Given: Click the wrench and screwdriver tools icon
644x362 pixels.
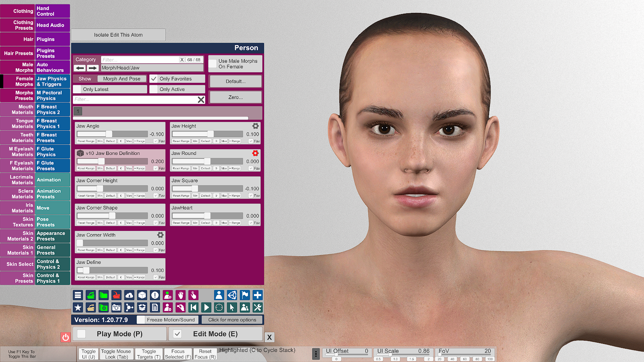Looking at the screenshot, I should (258, 308).
